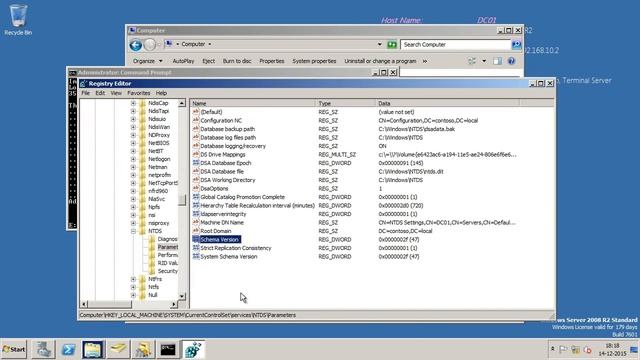Open the Edit menu in Registry Editor
640x360 pixels.
[x=100, y=93]
